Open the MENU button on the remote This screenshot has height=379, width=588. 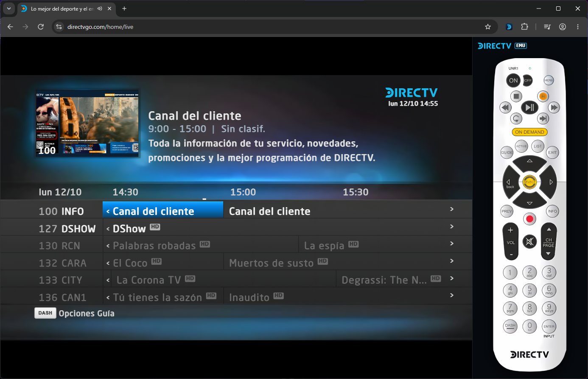tap(549, 80)
